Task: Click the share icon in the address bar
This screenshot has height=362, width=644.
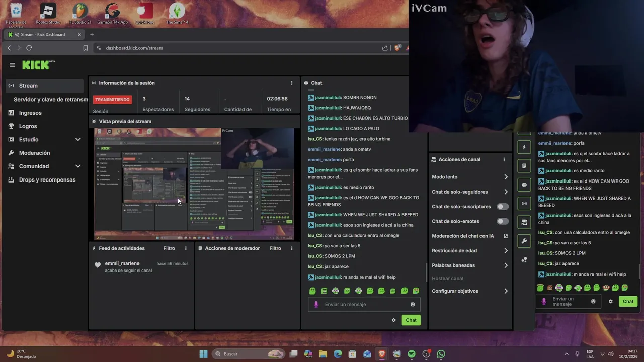Action: point(385,48)
